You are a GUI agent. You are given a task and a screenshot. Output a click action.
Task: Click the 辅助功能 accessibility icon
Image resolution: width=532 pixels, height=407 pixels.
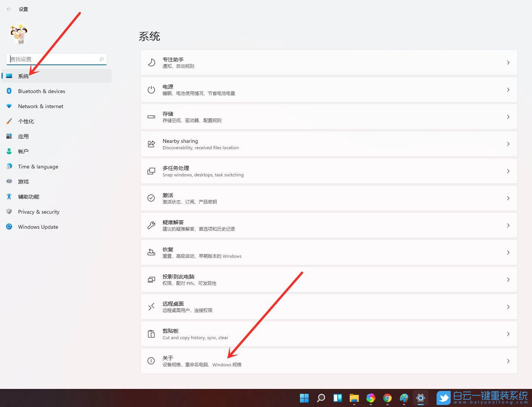point(9,196)
